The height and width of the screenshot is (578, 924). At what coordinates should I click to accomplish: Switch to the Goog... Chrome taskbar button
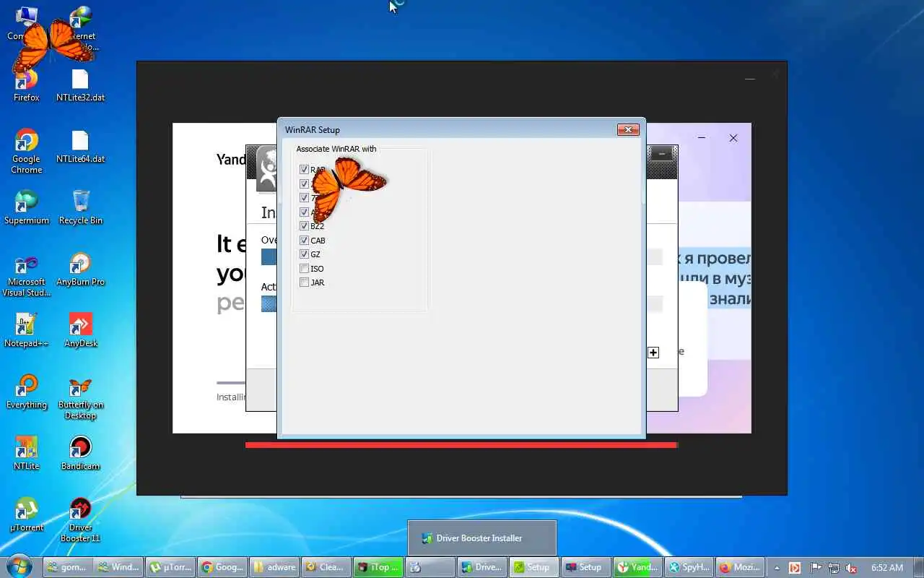pos(223,567)
